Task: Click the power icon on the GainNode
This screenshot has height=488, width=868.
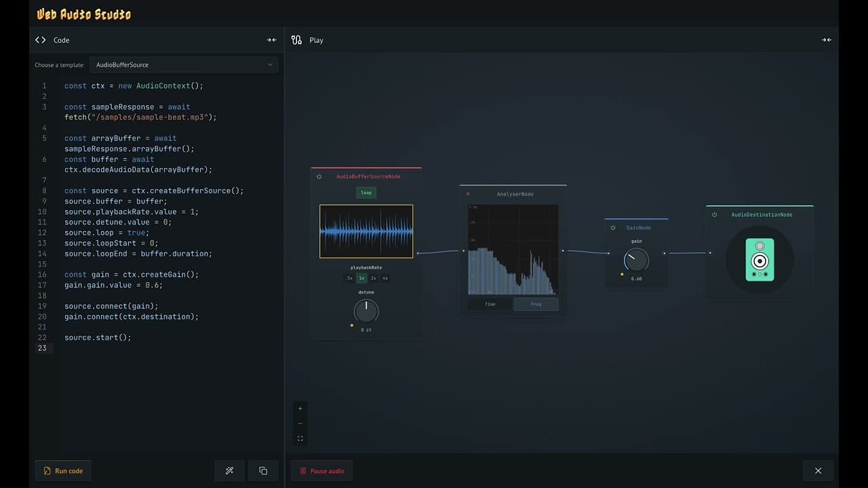Action: [614, 227]
